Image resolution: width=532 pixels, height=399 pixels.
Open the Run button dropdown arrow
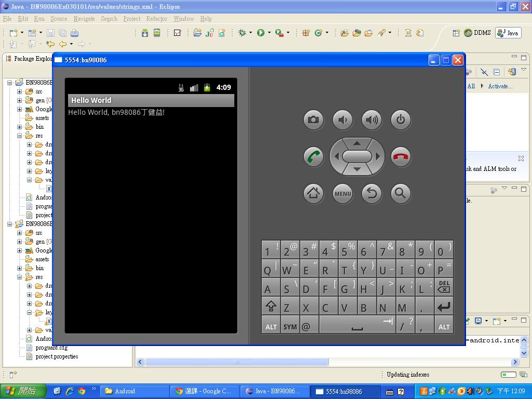pos(269,33)
